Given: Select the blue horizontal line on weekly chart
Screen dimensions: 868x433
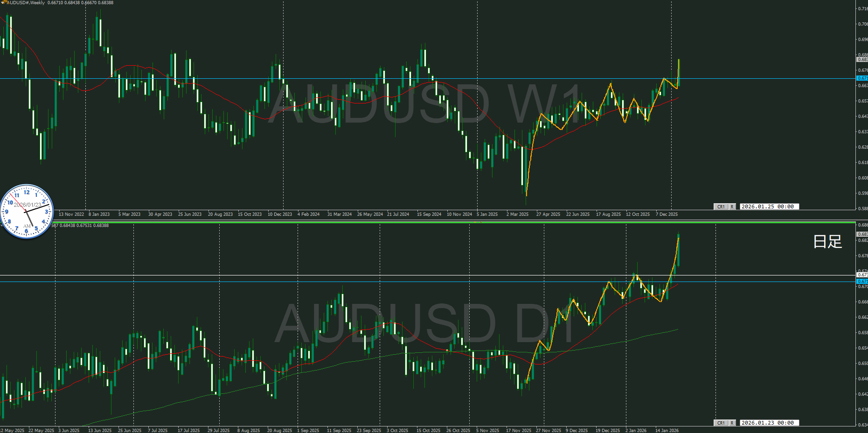Looking at the screenshot, I should [x=373, y=78].
